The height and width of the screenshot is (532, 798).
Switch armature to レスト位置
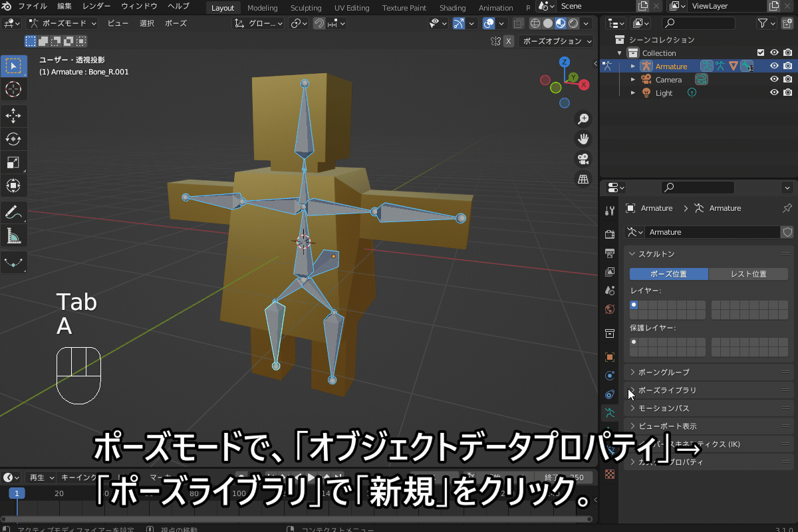(749, 273)
